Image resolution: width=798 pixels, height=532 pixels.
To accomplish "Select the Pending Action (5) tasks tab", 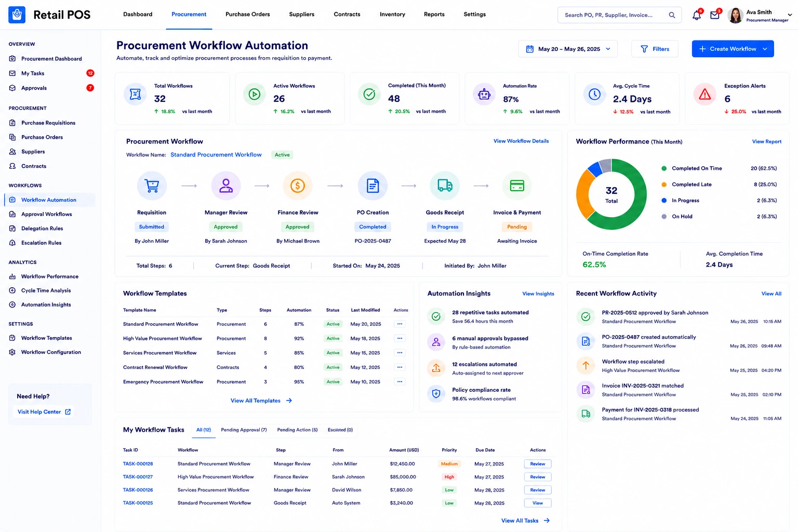I will (297, 430).
